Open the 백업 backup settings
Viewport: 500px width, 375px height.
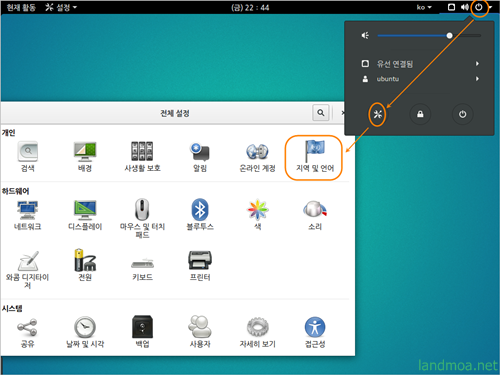(x=142, y=333)
